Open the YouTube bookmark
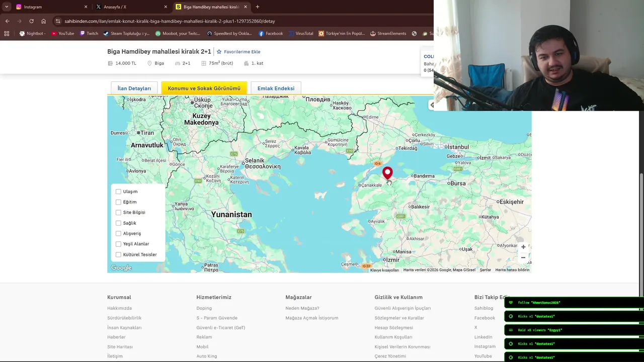The height and width of the screenshot is (362, 644). 62,34
